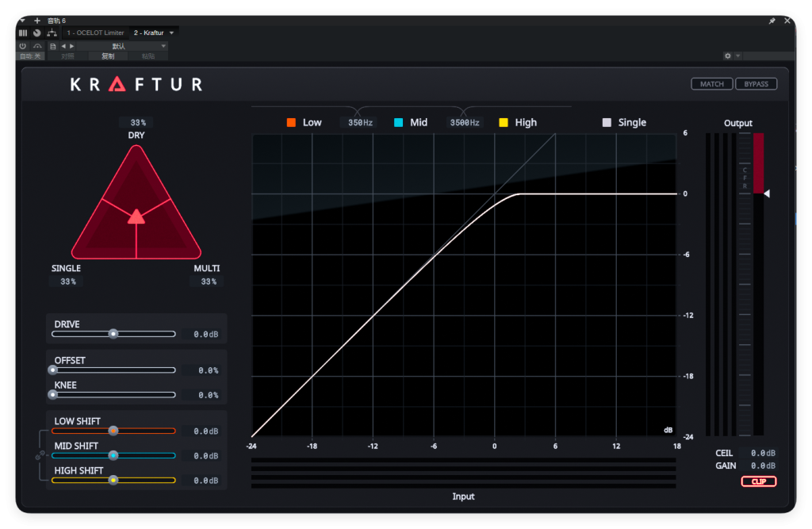Toggle the MATCH button
This screenshot has height=529, width=812.
[x=712, y=84]
